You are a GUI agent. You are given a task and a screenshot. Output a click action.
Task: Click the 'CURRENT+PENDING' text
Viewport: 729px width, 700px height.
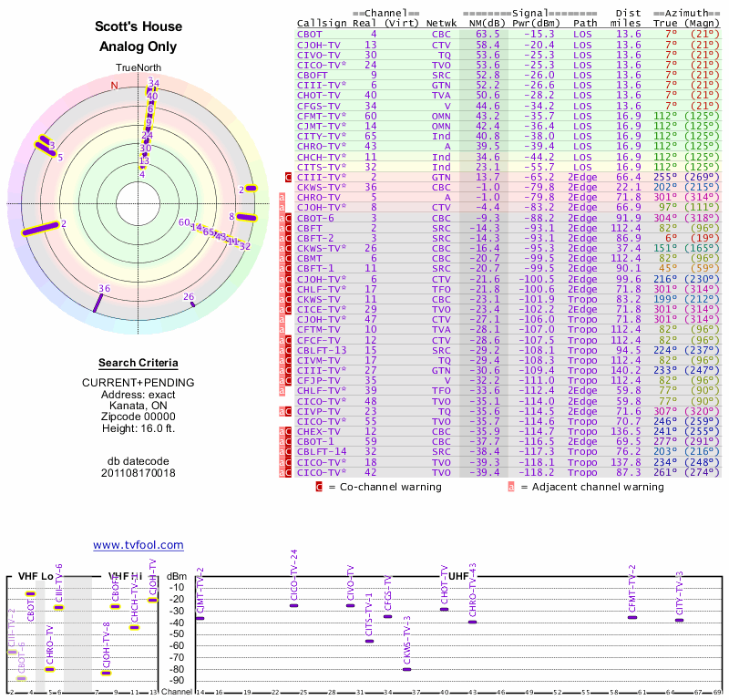[139, 383]
